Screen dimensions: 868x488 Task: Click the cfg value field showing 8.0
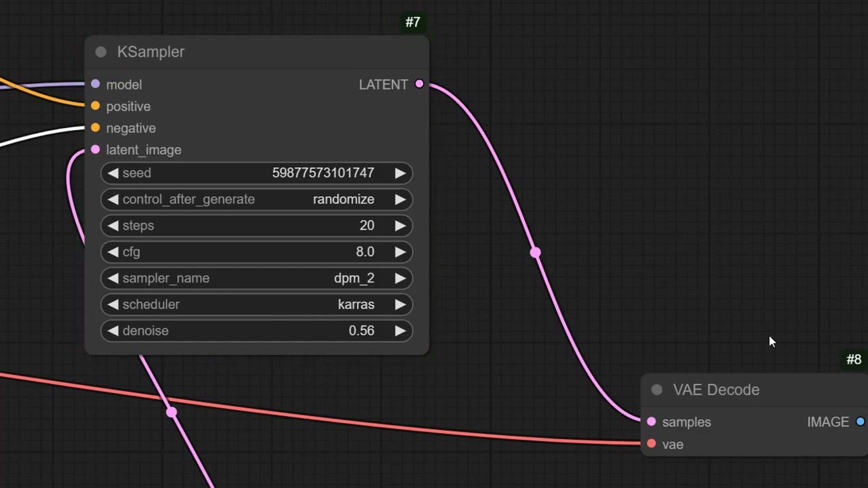(x=365, y=252)
